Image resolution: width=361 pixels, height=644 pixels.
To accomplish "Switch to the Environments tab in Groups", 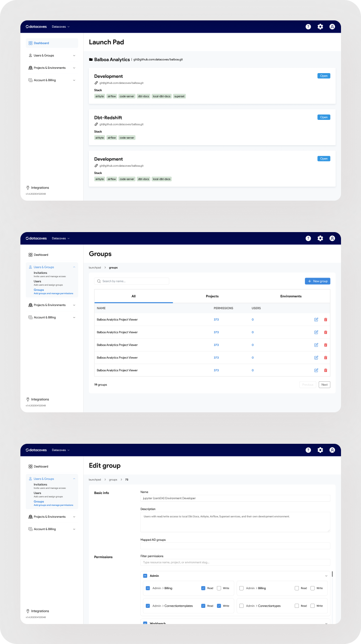I will coord(291,296).
